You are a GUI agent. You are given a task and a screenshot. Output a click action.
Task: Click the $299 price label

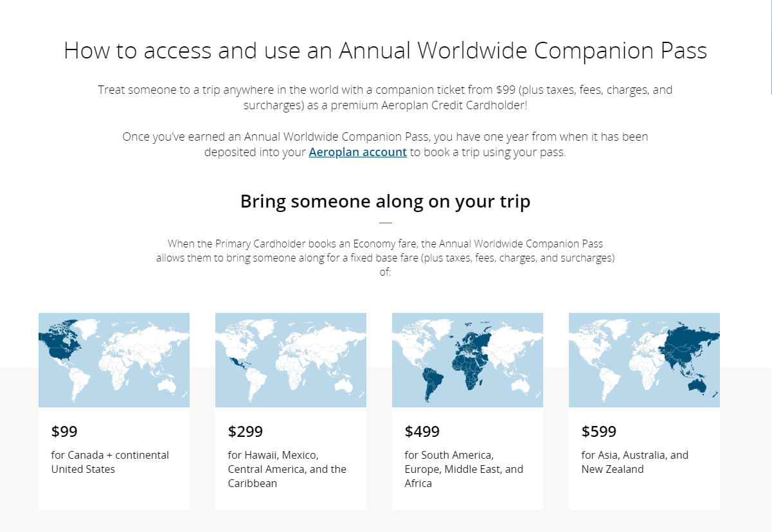tap(246, 431)
